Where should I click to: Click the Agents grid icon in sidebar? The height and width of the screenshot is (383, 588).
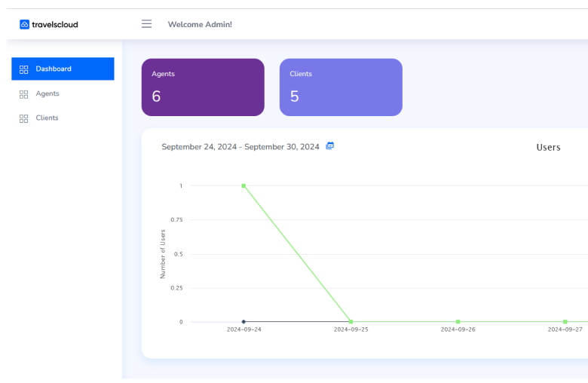(23, 94)
